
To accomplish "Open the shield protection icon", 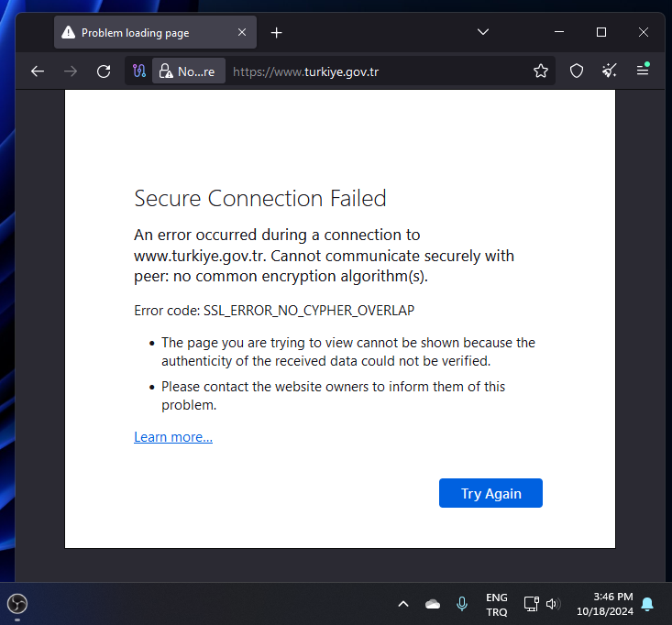I will click(x=577, y=71).
